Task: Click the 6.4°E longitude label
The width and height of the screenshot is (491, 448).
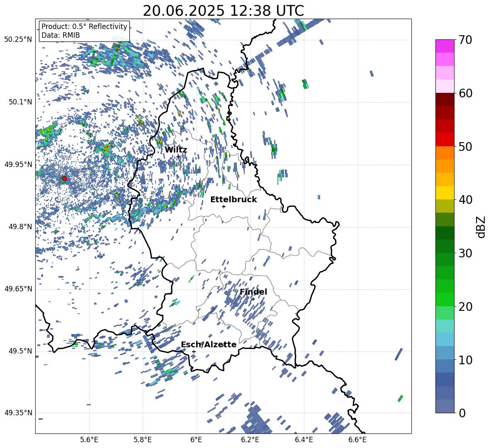Action: coord(304,440)
